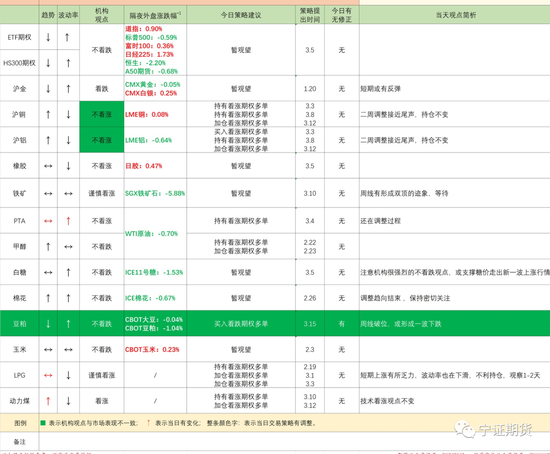Image resolution: width=550 pixels, height=454 pixels.
Task: Select the 动力煤 row label
Action: (19, 401)
